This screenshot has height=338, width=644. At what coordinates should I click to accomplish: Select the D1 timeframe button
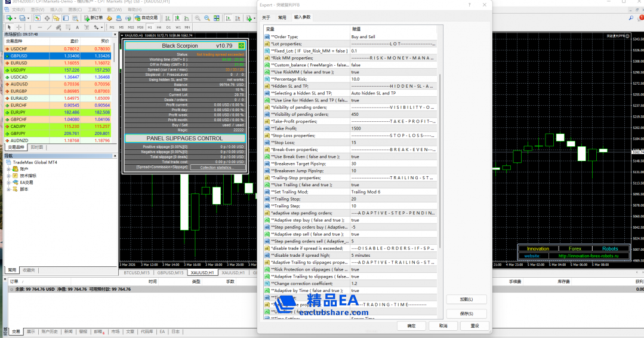click(x=168, y=27)
